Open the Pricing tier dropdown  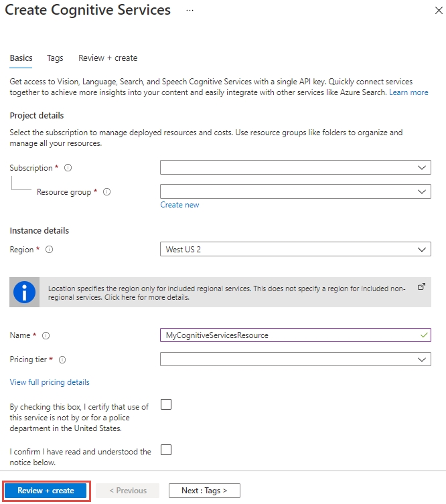click(295, 359)
